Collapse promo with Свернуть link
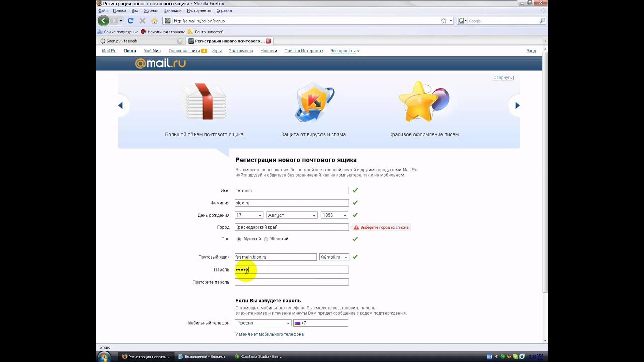The image size is (644, 362). click(504, 78)
